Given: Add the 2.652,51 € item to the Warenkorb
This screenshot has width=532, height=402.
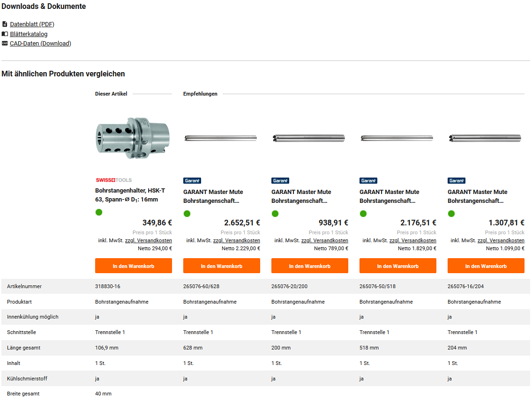Looking at the screenshot, I should click(x=222, y=266).
